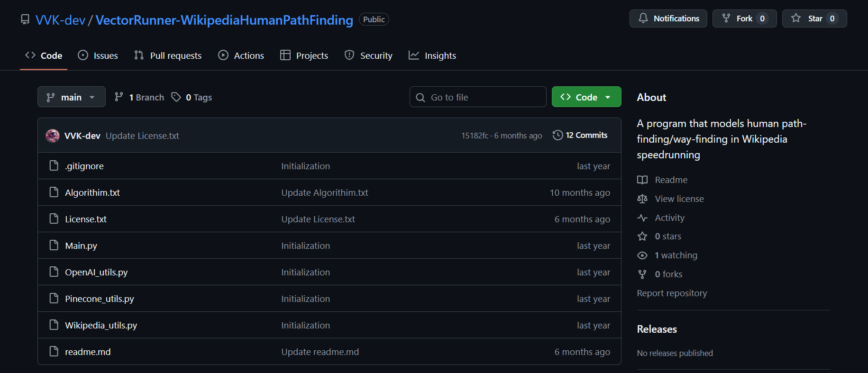Click the fork icon next to 0 forks
Image resolution: width=868 pixels, height=373 pixels.
(x=642, y=274)
